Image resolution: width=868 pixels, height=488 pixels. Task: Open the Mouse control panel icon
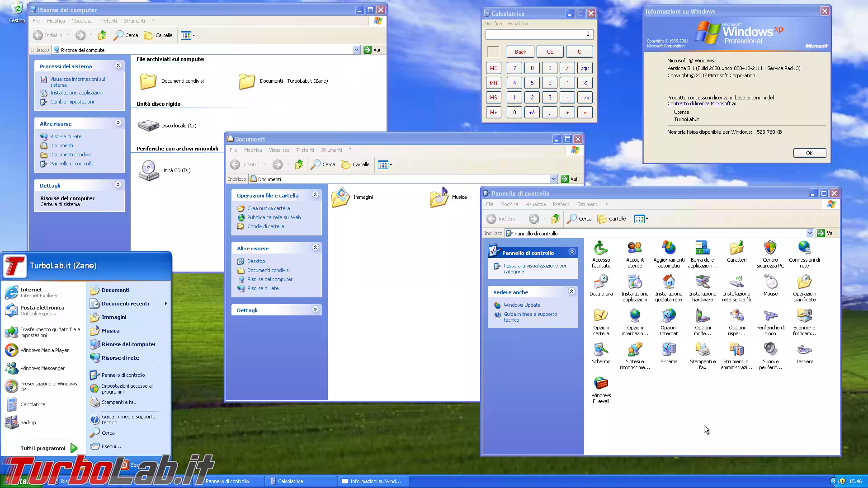click(x=770, y=285)
